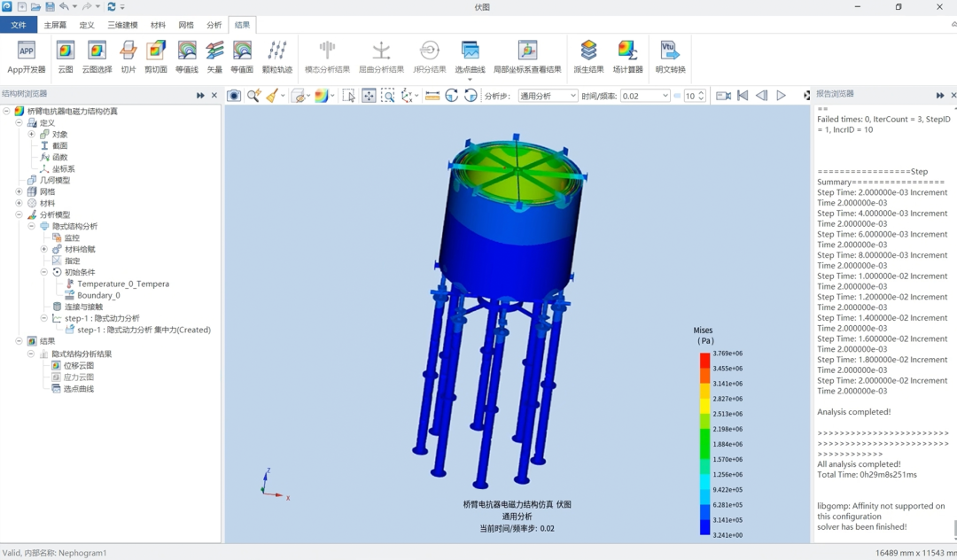The width and height of the screenshot is (957, 560).
Task: Open the 文件 menu
Action: point(19,26)
